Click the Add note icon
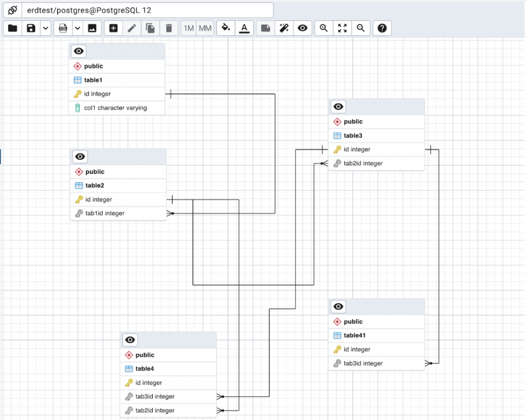 coord(266,28)
